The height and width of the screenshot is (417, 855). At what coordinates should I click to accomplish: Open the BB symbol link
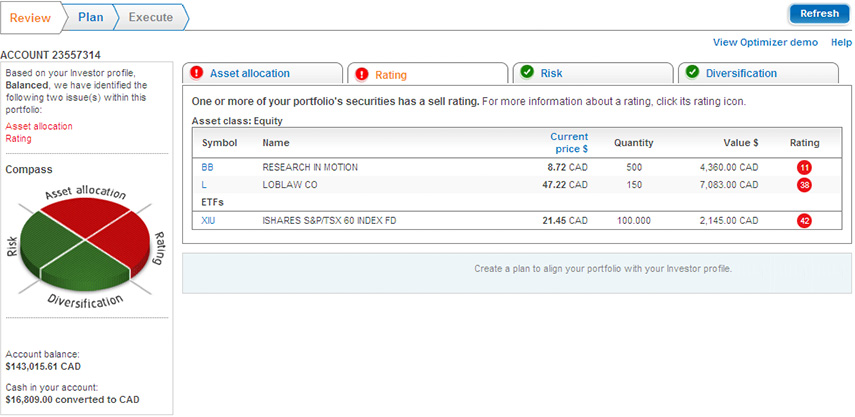coord(207,167)
